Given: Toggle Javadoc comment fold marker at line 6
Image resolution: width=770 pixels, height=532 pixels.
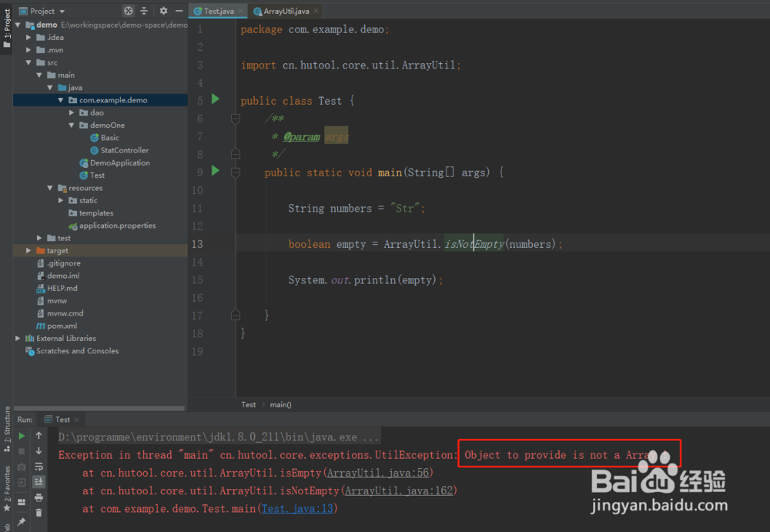Looking at the screenshot, I should point(236,119).
